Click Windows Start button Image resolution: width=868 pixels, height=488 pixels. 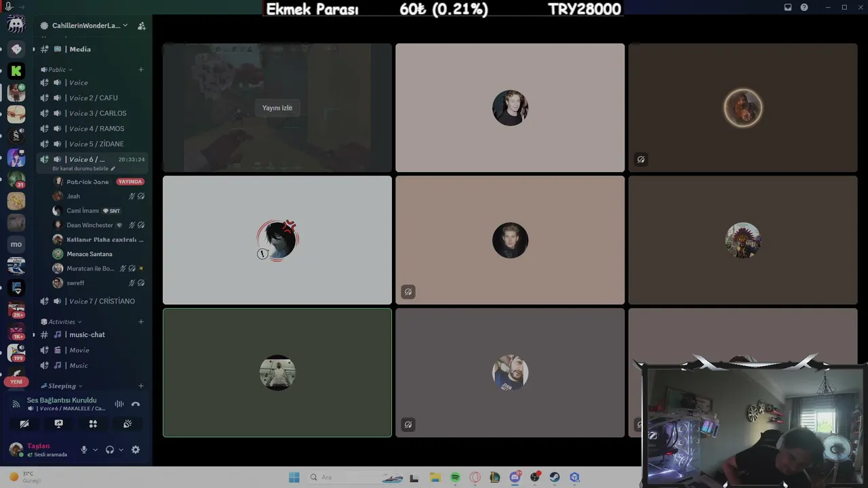click(294, 477)
